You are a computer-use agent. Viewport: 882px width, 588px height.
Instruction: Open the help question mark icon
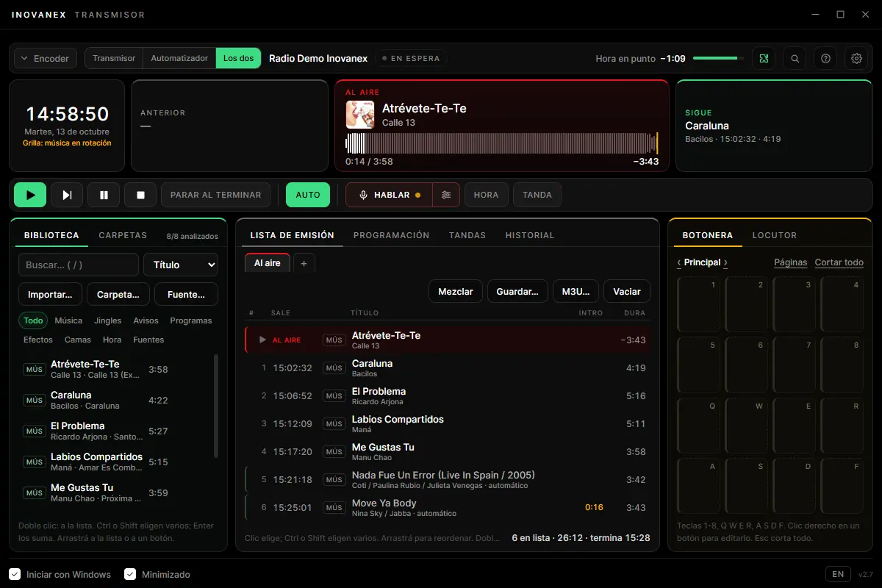[x=825, y=58]
